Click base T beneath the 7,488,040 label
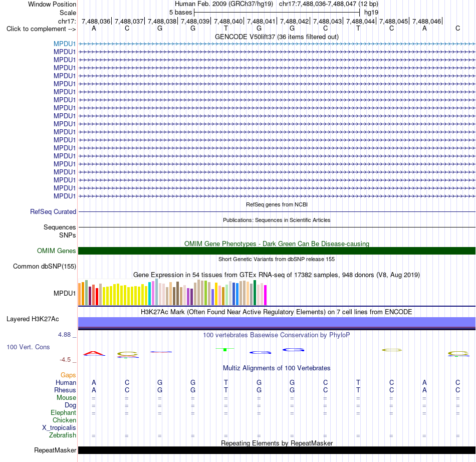 226,29
